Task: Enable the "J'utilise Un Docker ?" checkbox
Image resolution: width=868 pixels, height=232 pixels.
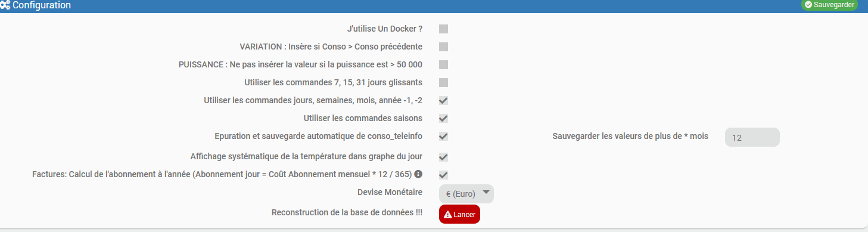Action: click(x=444, y=29)
